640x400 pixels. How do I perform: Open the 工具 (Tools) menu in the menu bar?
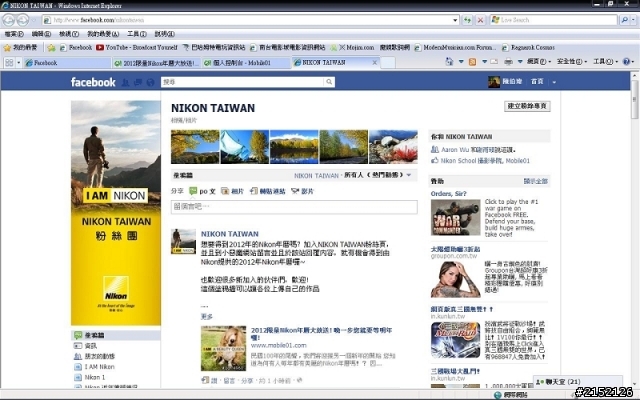[137, 34]
